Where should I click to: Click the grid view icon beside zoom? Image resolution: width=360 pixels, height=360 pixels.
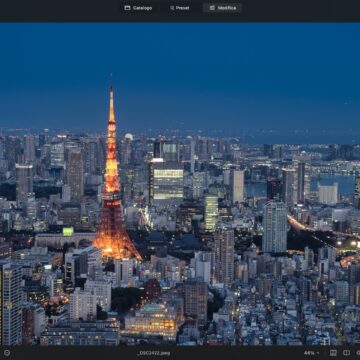[x=333, y=353]
